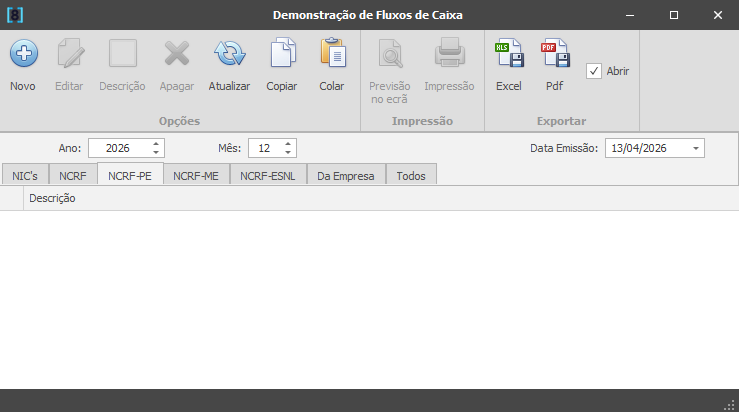Click the application logo in title bar
Image resolution: width=739 pixels, height=412 pixels.
(15, 15)
